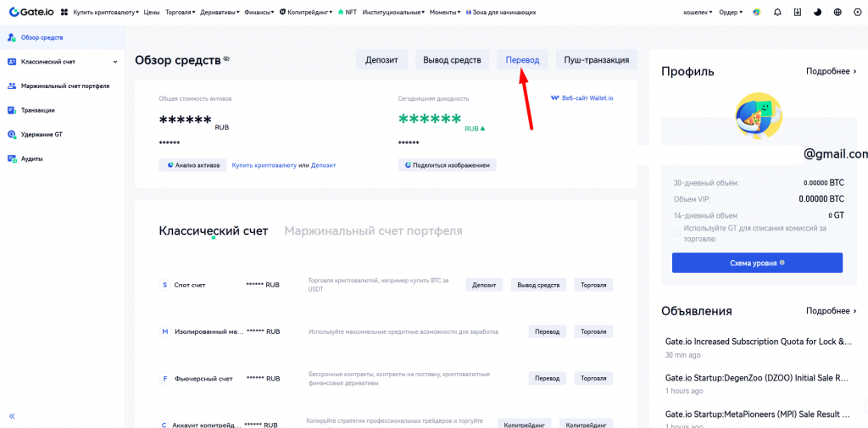868x428 pixels.
Task: Open the Торговля dropdown menu
Action: pos(181,13)
